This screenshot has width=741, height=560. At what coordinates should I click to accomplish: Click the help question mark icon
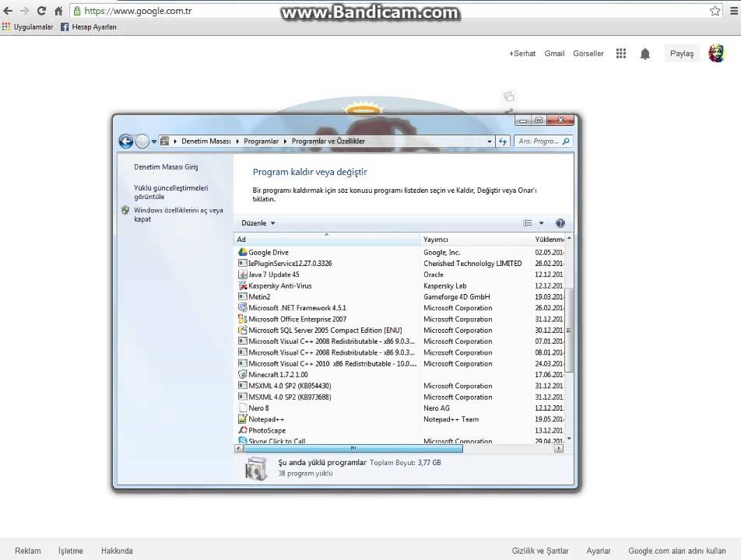pyautogui.click(x=560, y=223)
